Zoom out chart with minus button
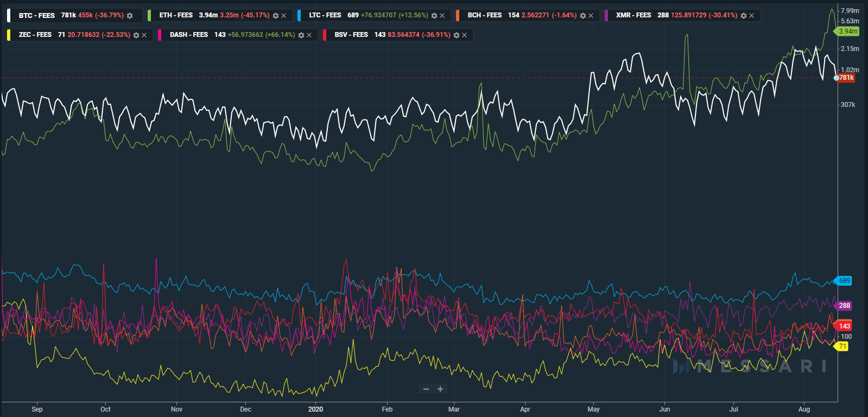This screenshot has height=417, width=868. coord(426,389)
